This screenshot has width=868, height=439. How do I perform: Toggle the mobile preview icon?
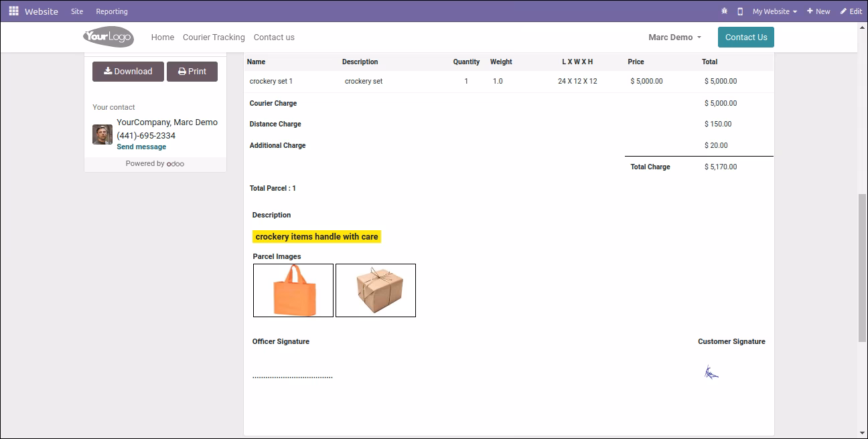(740, 11)
